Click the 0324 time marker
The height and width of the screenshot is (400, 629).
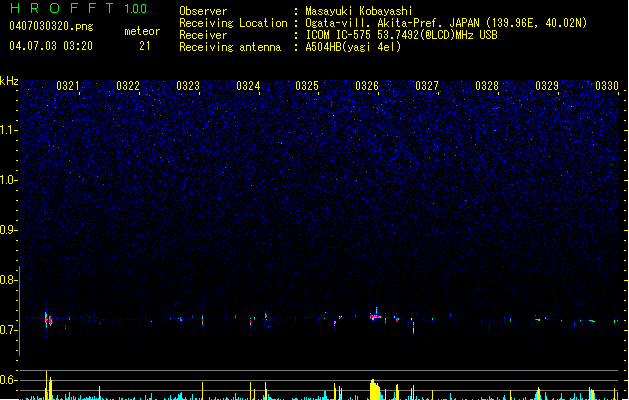click(248, 86)
